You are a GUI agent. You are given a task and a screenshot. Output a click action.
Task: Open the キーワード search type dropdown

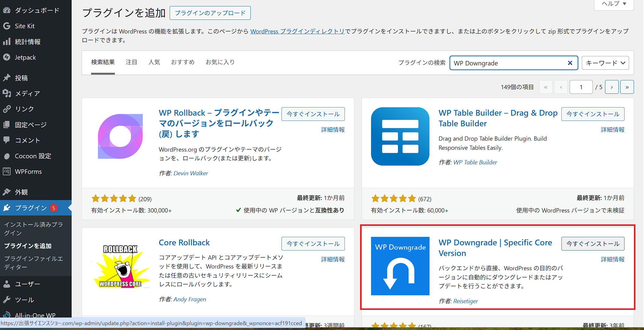605,63
